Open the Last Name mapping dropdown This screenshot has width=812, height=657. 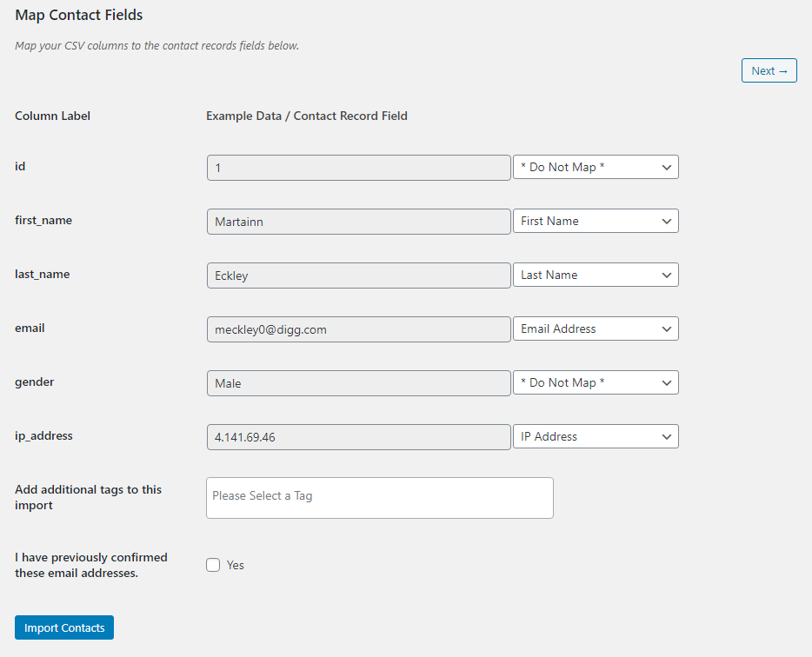596,275
